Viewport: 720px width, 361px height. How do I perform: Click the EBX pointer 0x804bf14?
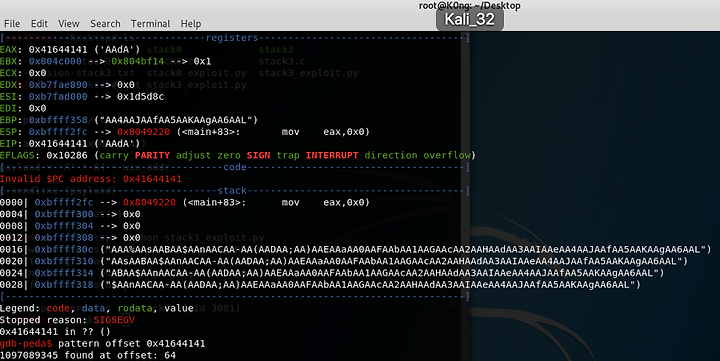coord(137,62)
